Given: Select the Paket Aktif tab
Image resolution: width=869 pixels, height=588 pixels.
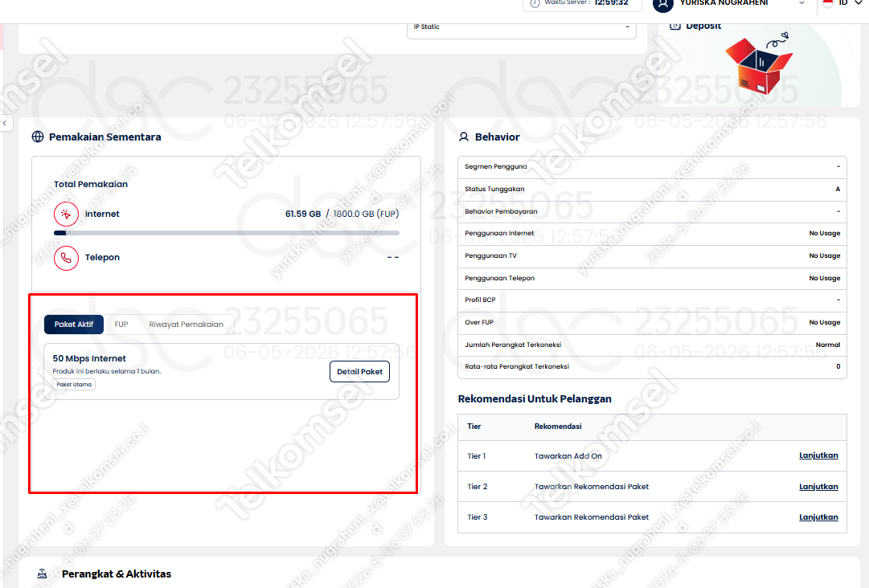Looking at the screenshot, I should 74,325.
